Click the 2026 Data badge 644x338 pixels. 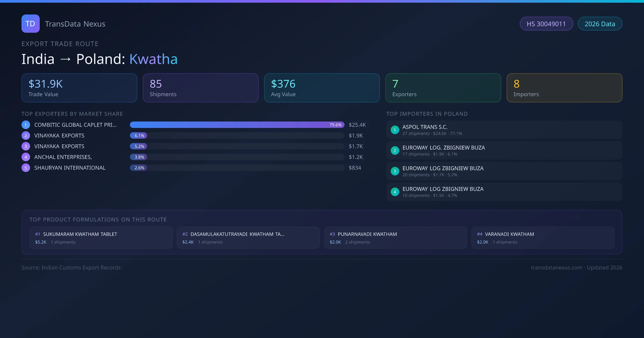tap(600, 24)
